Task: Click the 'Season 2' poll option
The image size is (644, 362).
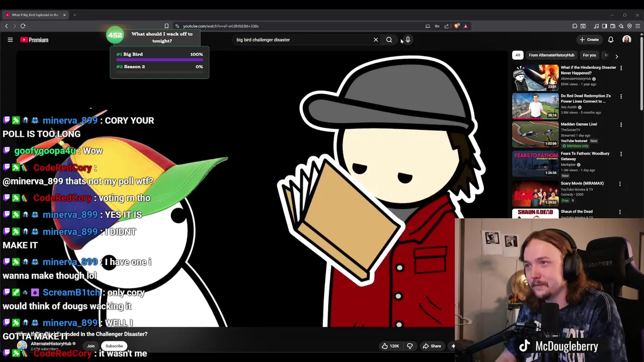Action: tap(159, 69)
